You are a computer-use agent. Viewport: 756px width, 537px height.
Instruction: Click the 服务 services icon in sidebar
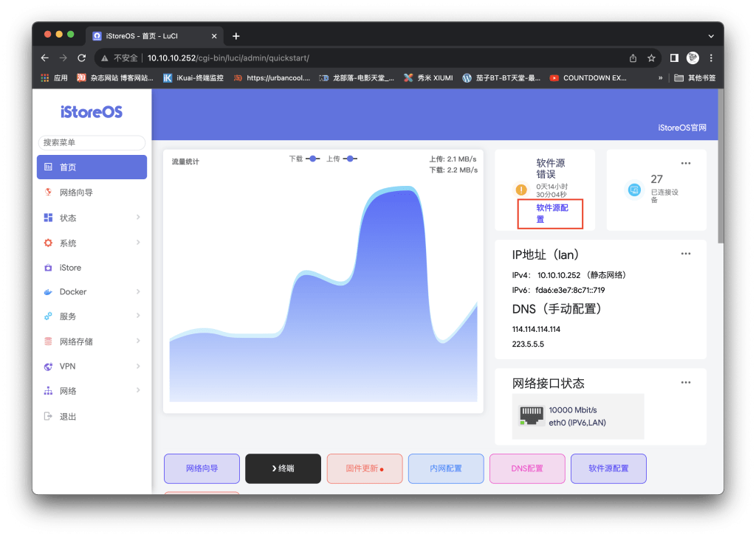click(x=47, y=316)
